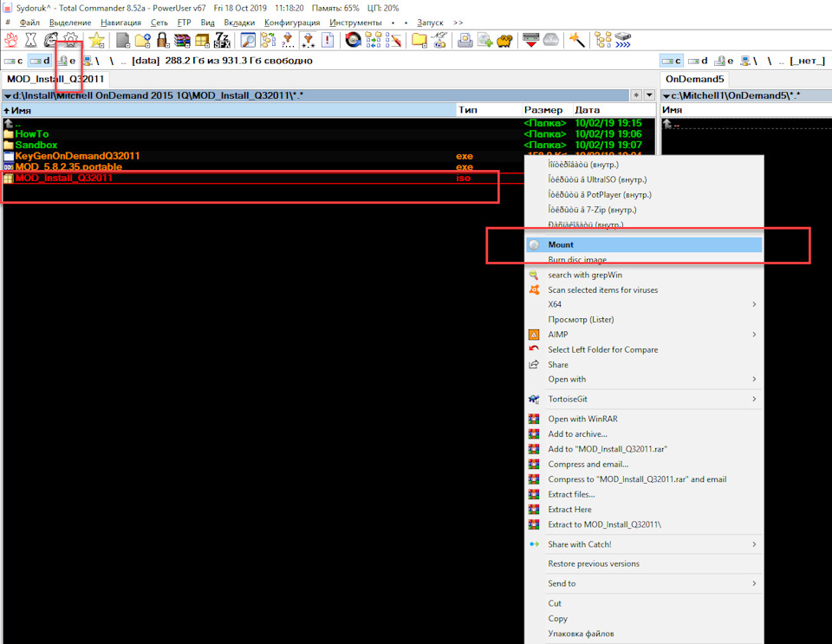Open the magnifier search icon
Screen dimensions: 832x644
(248, 41)
